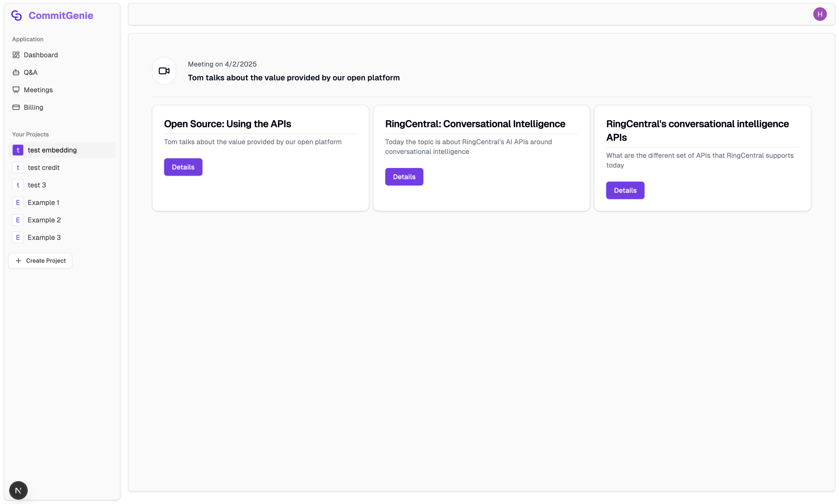Select the Example 3 project
The height and width of the screenshot is (504, 839).
coord(62,237)
